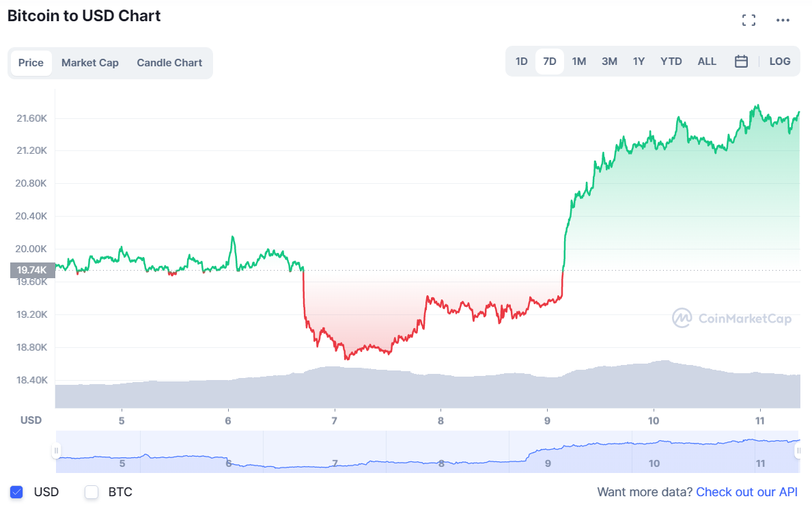Select the YTD time range
The width and height of the screenshot is (812, 514).
tap(671, 61)
